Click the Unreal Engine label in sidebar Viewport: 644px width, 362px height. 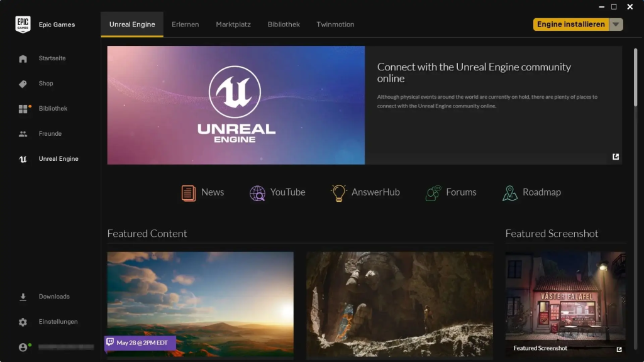58,159
